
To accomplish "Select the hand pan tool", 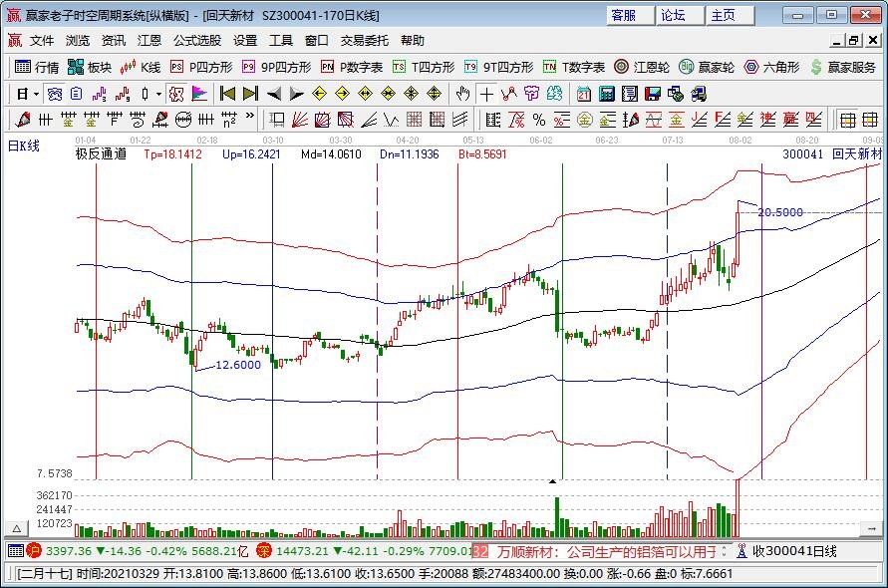I will click(462, 94).
